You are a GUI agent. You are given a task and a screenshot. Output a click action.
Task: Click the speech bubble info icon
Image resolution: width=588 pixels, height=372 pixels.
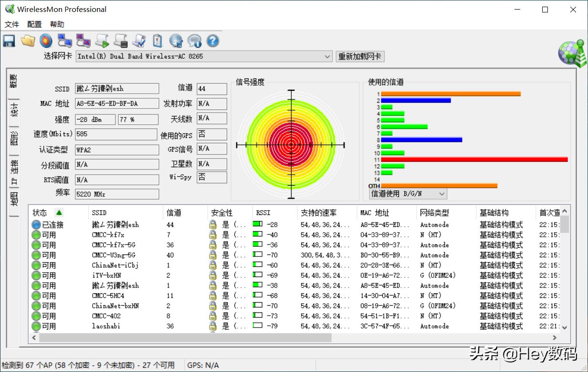point(194,41)
